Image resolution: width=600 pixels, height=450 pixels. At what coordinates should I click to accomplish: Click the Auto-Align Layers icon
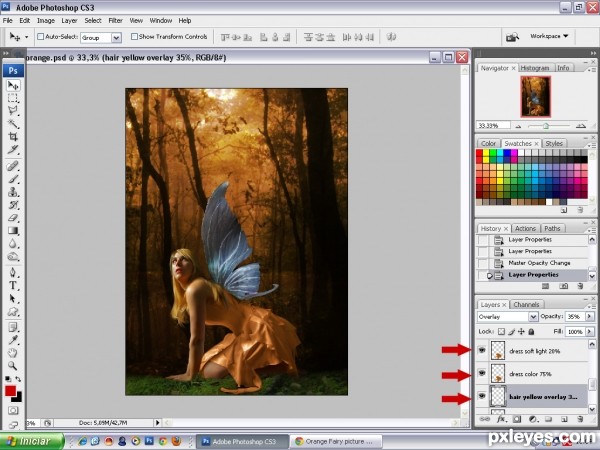point(391,37)
